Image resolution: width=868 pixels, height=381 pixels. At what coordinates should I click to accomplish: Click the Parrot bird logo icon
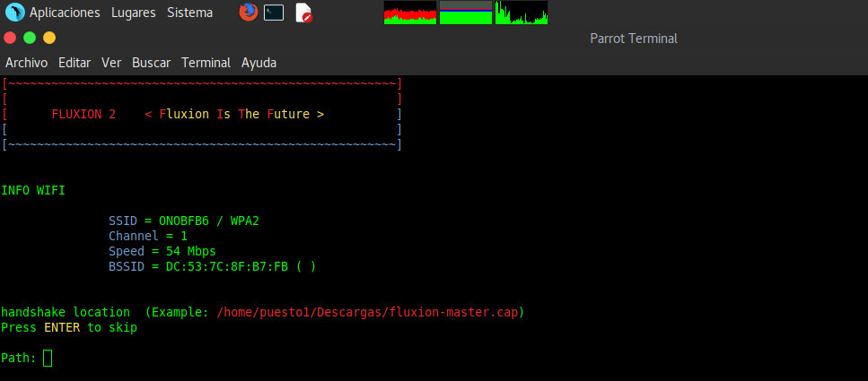[x=14, y=13]
